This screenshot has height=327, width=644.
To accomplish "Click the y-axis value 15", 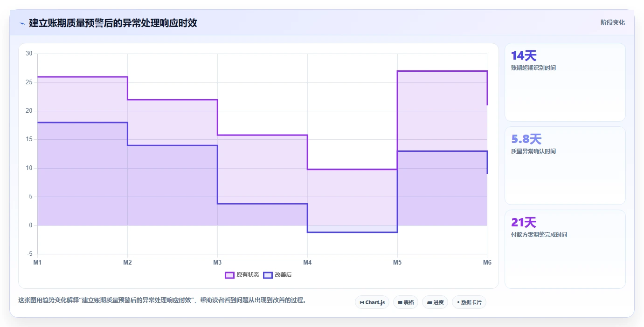I will (29, 139).
